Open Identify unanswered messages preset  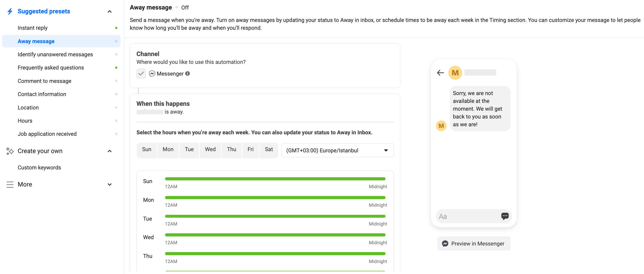pos(61,54)
